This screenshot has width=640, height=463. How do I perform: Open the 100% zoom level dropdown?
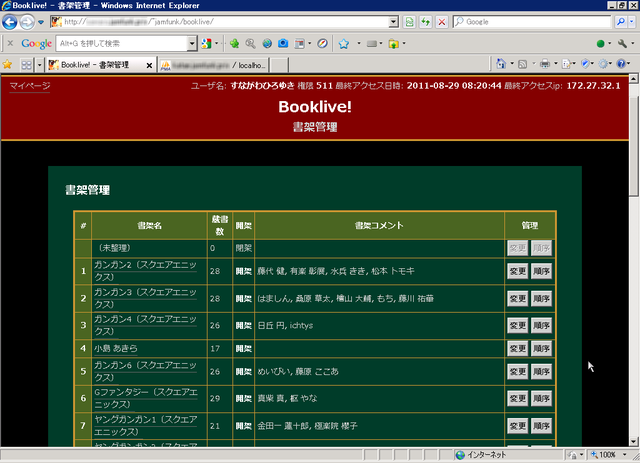pos(624,454)
